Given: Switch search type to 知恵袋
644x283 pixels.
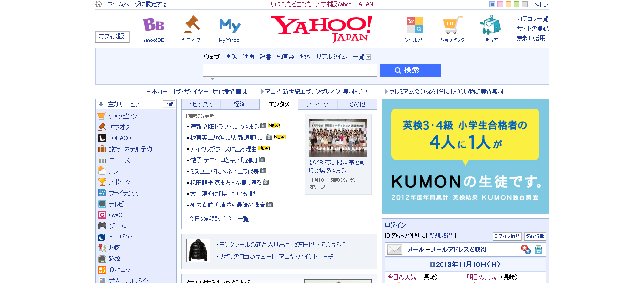Looking at the screenshot, I should coord(286,57).
